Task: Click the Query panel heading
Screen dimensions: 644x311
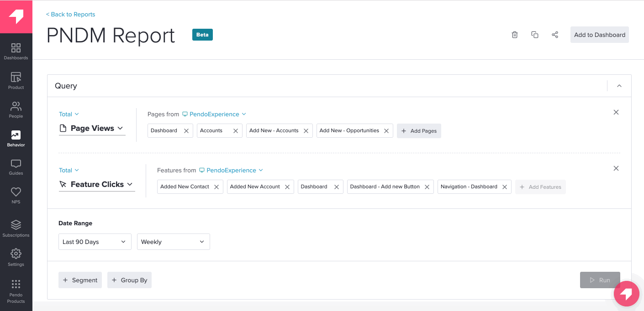Action: pyautogui.click(x=66, y=86)
